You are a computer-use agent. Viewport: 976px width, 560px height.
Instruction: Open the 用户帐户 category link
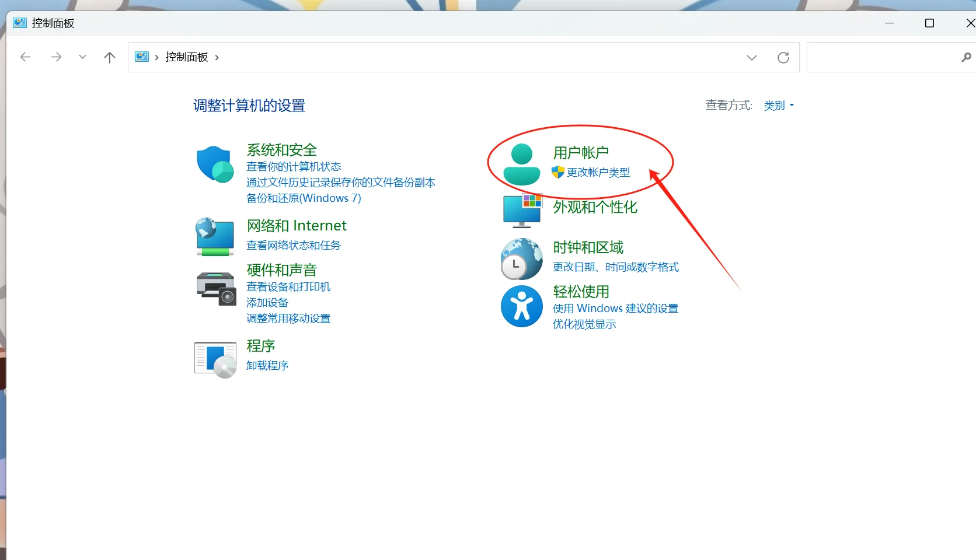pyautogui.click(x=581, y=153)
